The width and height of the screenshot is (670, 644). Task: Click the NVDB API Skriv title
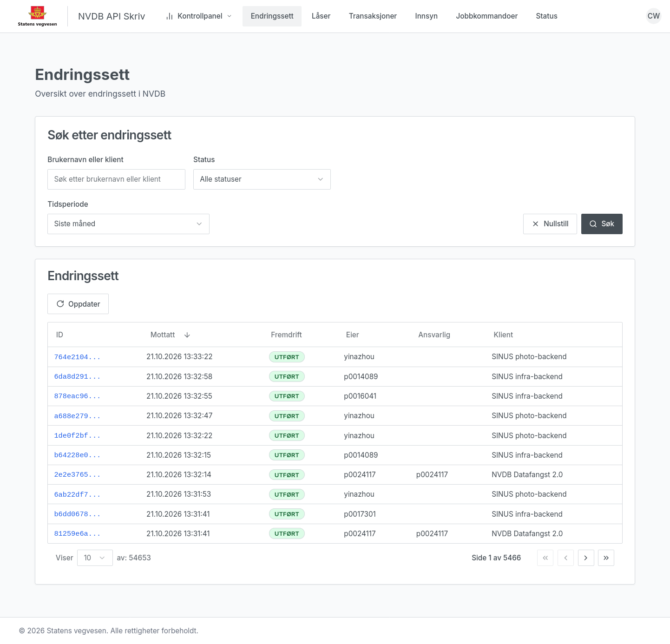click(x=112, y=16)
